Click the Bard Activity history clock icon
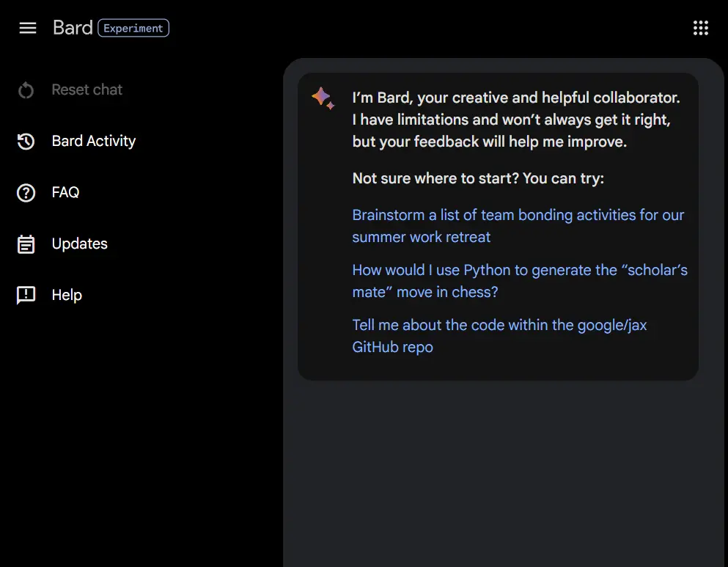Screen dimensions: 728x567 [x=26, y=142]
